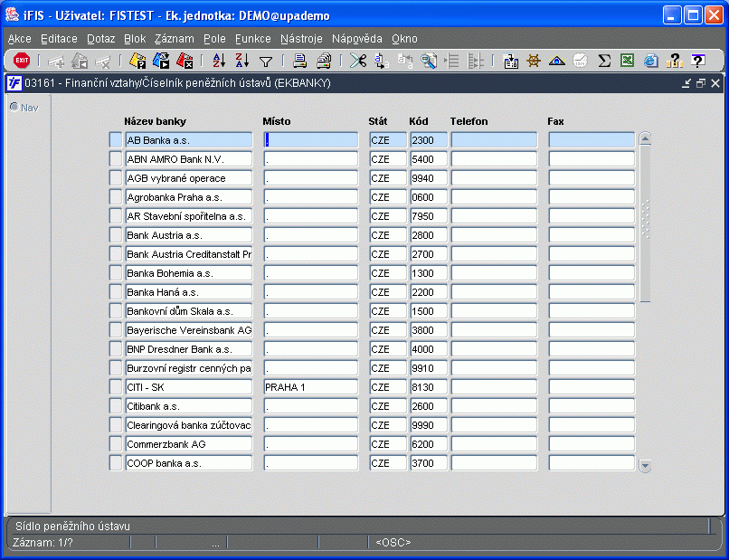Click the enter query icon with question mark

(x=137, y=61)
